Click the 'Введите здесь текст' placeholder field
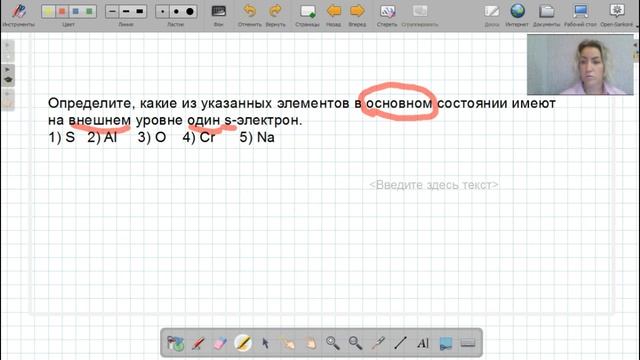This screenshot has height=360, width=640. point(433,185)
